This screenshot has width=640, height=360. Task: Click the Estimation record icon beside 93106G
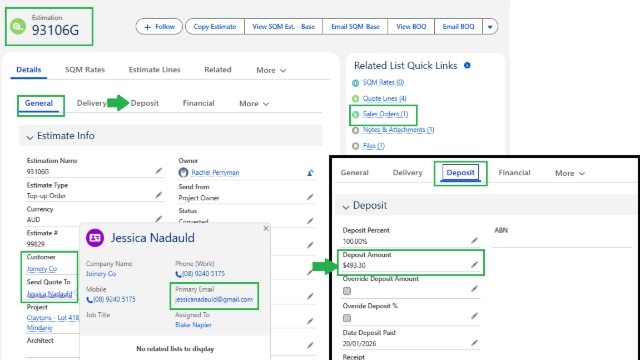click(18, 27)
